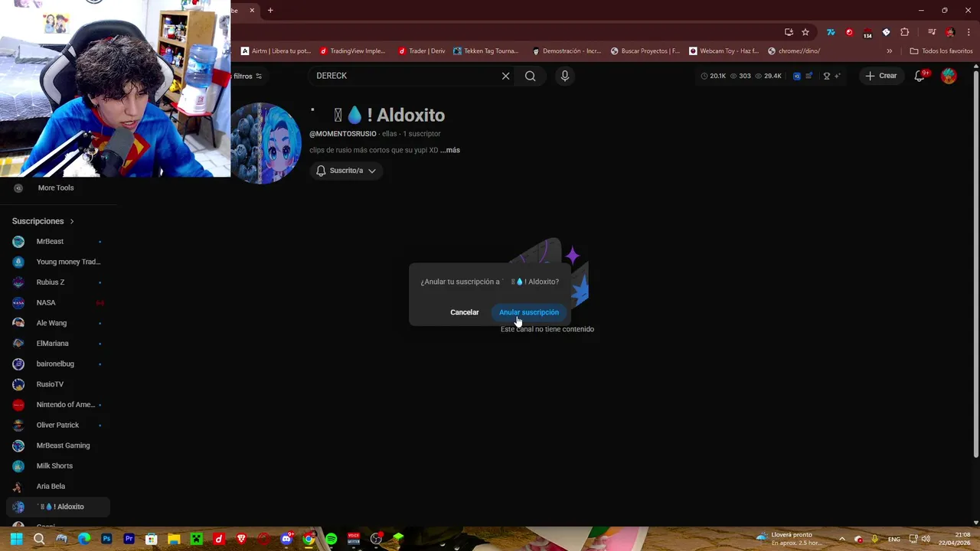This screenshot has width=980, height=551.
Task: Open ElMariana channel
Action: click(x=58, y=344)
